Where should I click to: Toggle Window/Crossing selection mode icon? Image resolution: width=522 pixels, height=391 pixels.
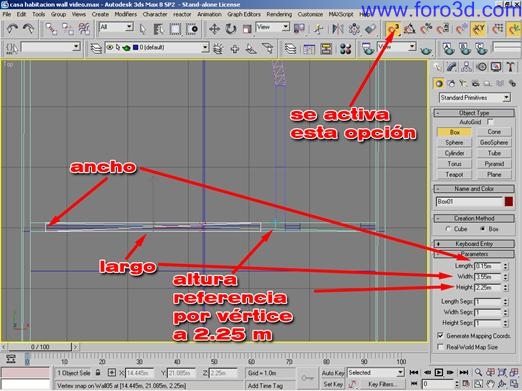192,29
